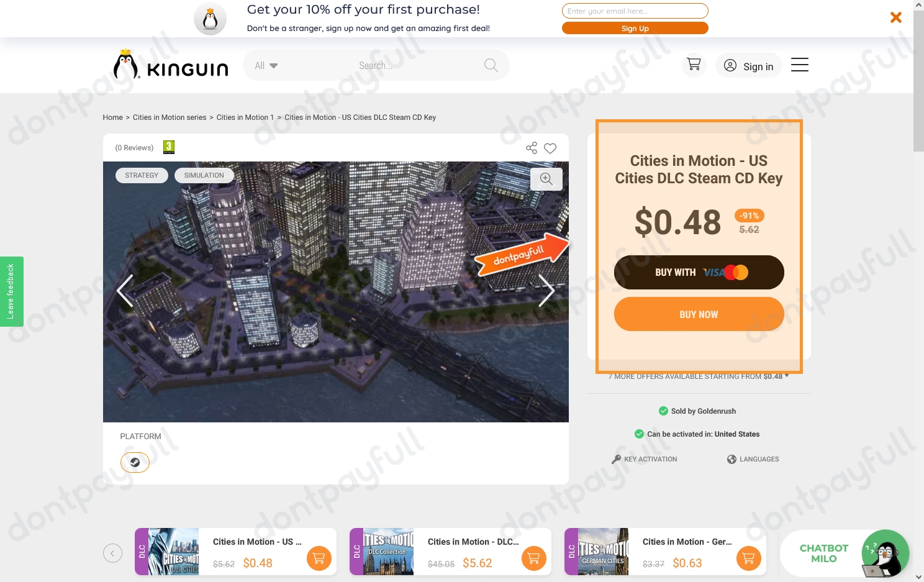This screenshot has height=582, width=924.
Task: Close the promo banner with orange X
Action: tap(895, 17)
